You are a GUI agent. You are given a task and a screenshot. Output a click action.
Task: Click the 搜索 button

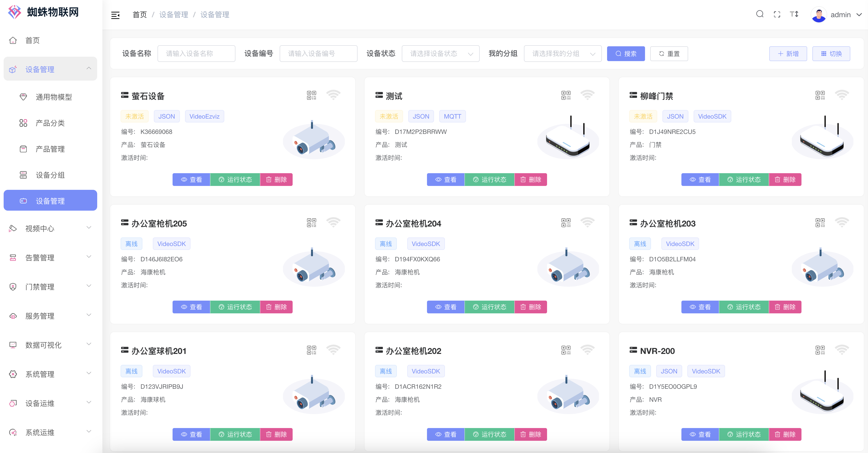(626, 54)
